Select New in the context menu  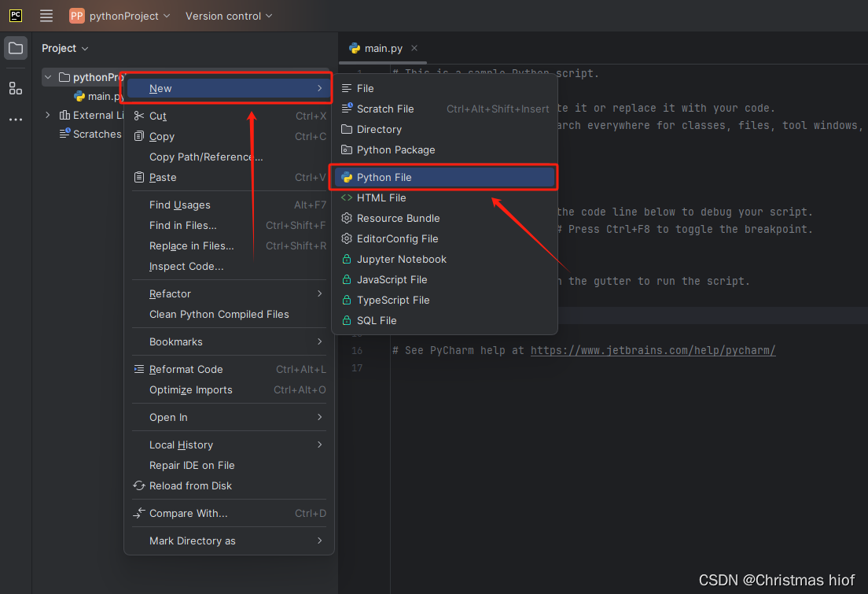point(229,89)
